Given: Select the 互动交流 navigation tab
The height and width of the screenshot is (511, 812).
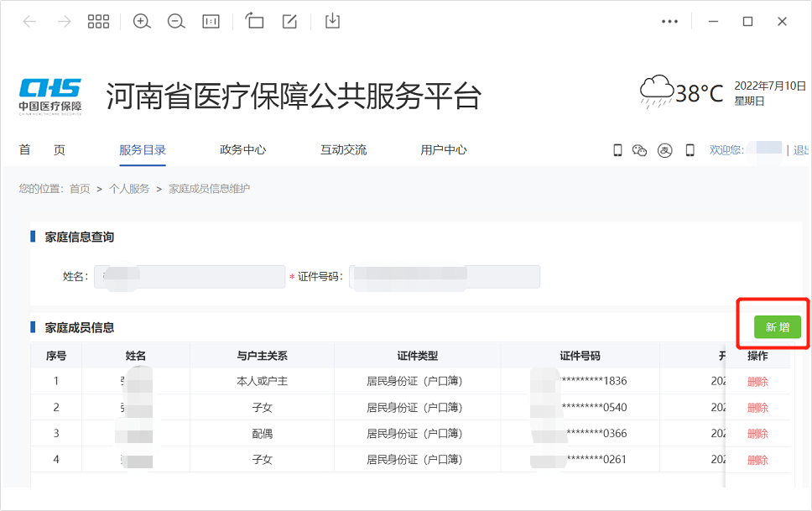Looking at the screenshot, I should (x=342, y=149).
